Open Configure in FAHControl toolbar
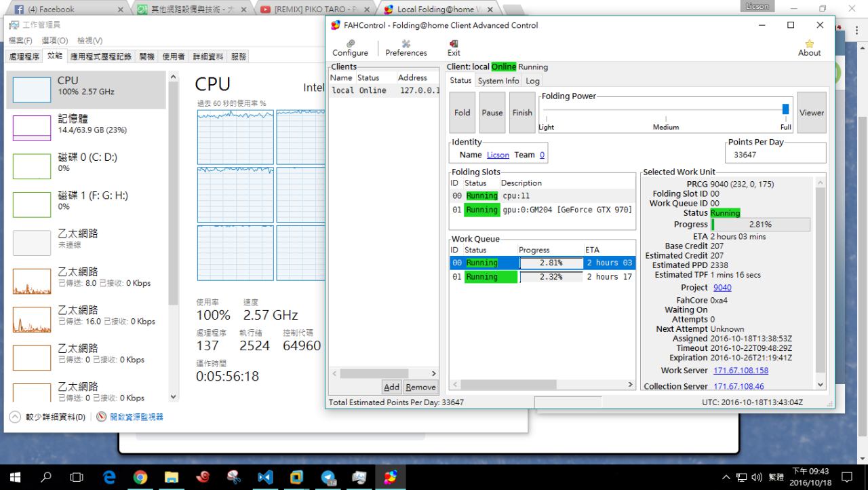Screen dimensions: 868x490 click(x=350, y=48)
